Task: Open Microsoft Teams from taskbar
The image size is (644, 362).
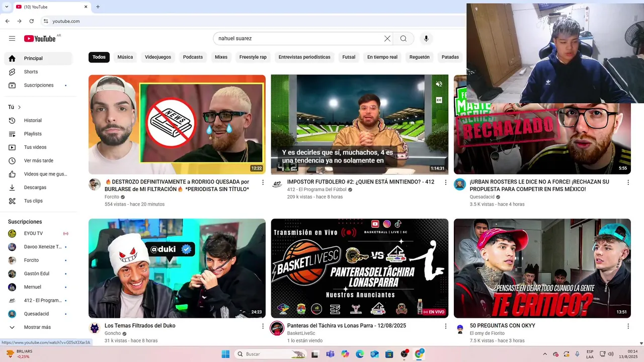Action: [330, 354]
